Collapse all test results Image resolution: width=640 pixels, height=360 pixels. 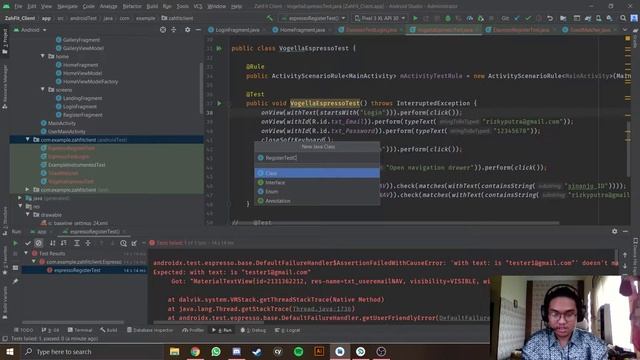[88, 243]
